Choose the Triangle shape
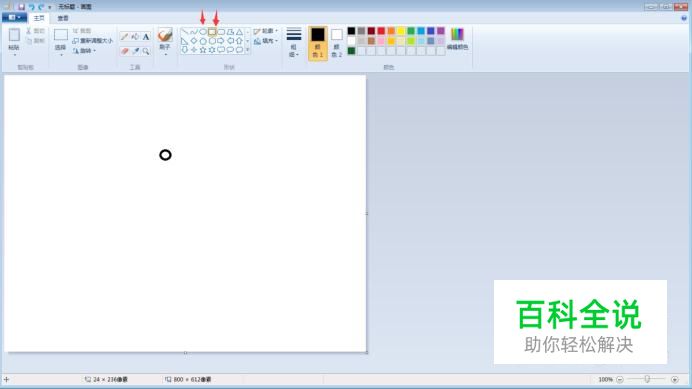 239,32
